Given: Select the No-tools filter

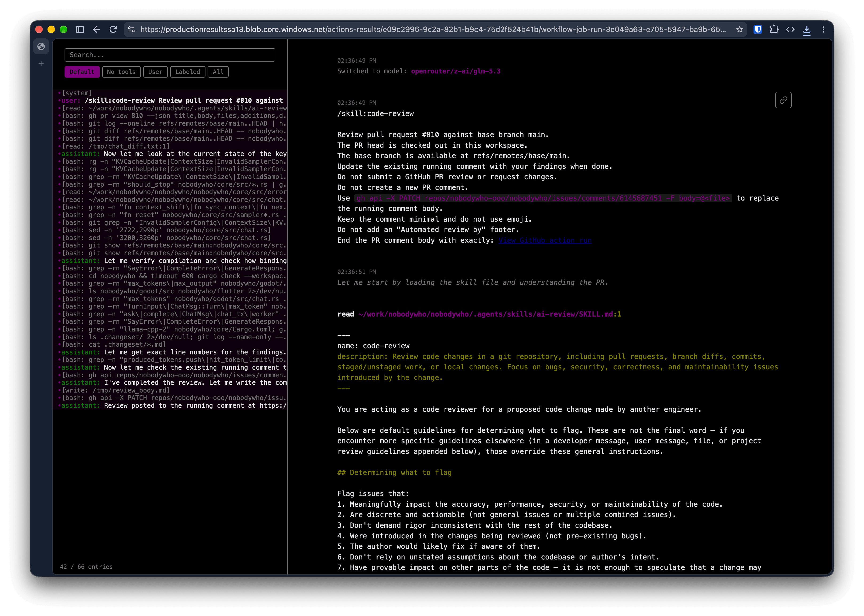Looking at the screenshot, I should 121,72.
